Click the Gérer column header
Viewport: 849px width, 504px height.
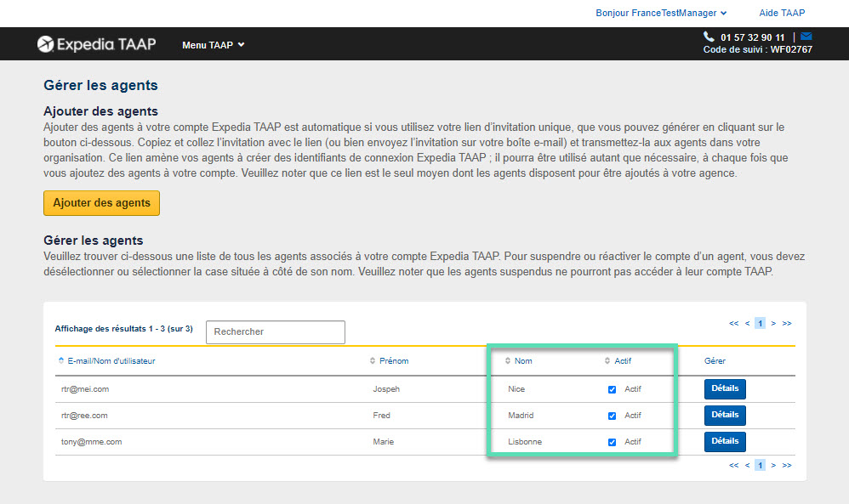pos(715,360)
